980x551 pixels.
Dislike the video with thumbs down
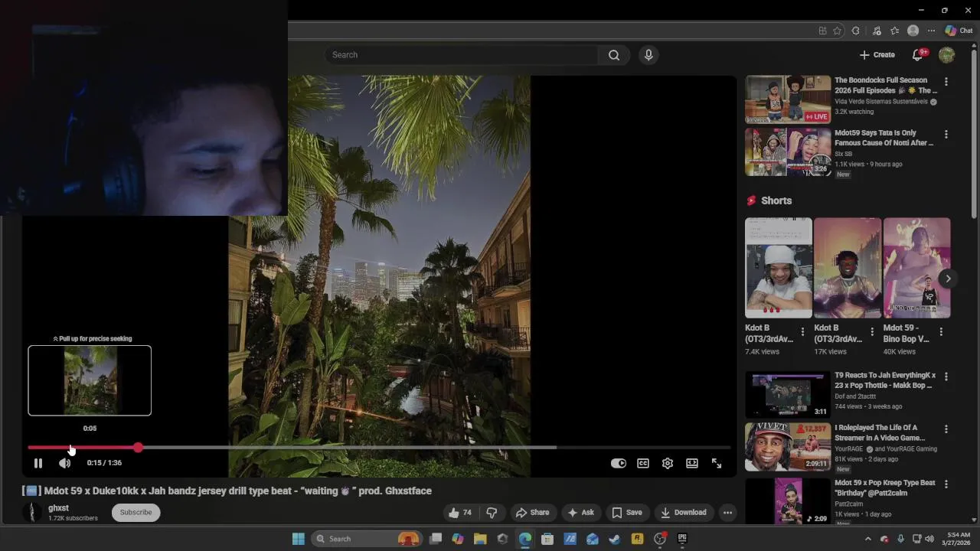(x=492, y=513)
